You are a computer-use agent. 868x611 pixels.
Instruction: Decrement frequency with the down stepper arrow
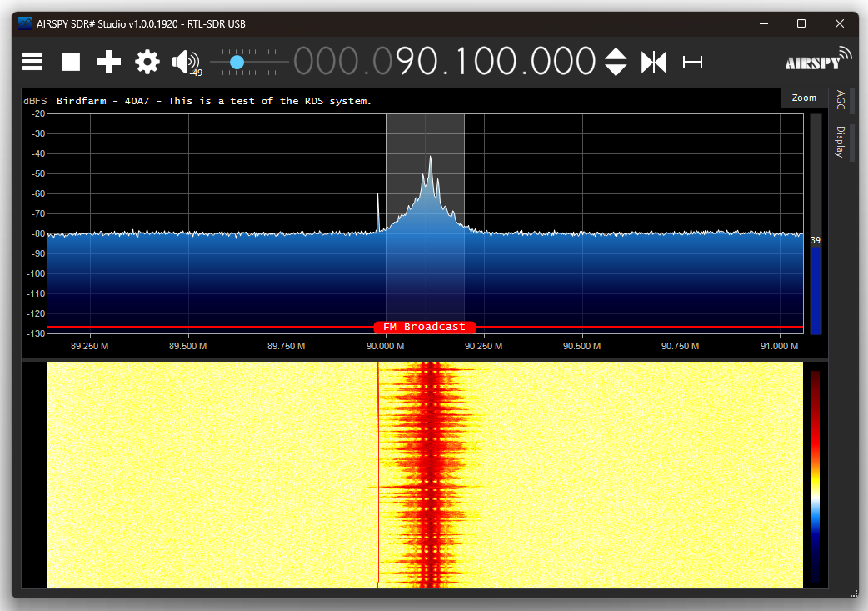click(x=616, y=69)
